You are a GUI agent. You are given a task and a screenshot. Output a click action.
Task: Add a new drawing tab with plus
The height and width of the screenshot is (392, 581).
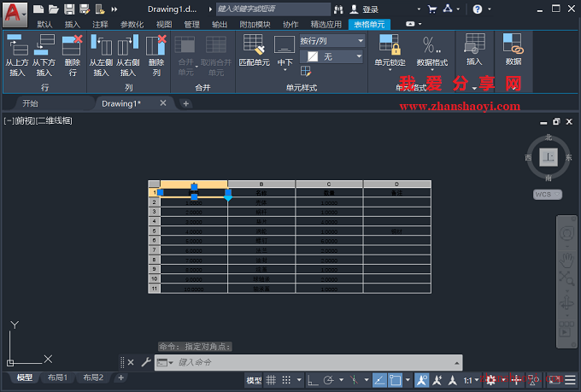186,103
